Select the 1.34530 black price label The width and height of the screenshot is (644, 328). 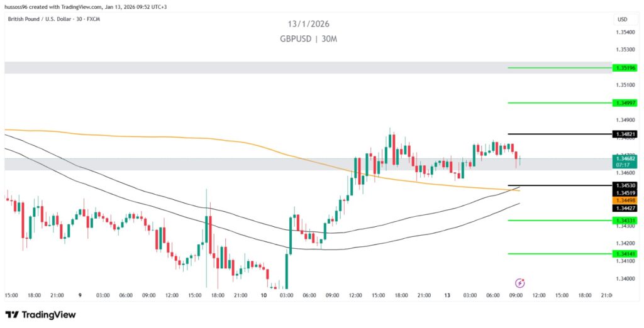(x=626, y=185)
